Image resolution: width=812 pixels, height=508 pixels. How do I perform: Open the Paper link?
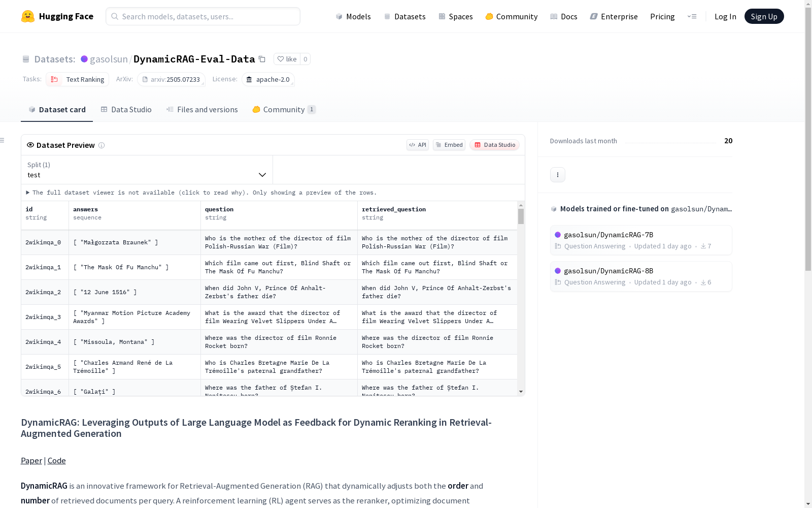31,460
